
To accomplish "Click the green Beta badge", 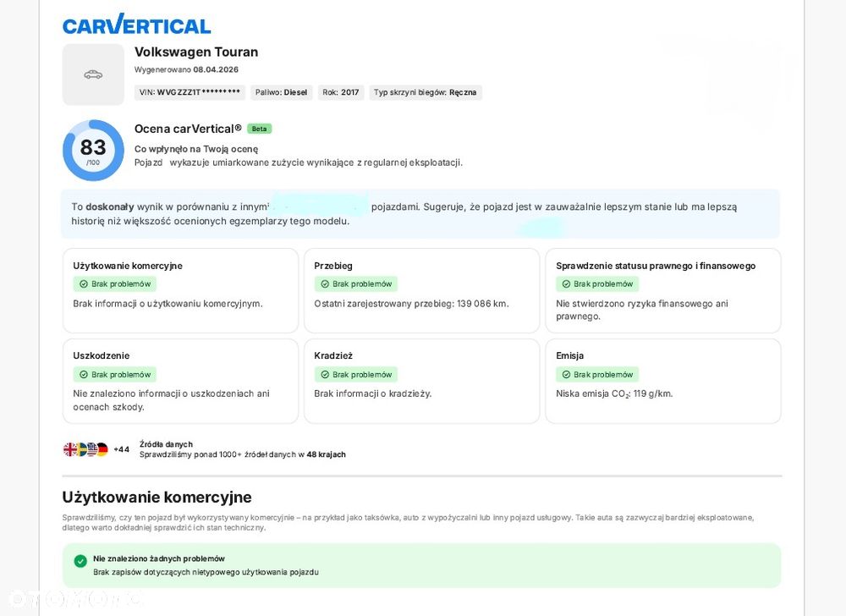I will pyautogui.click(x=259, y=129).
